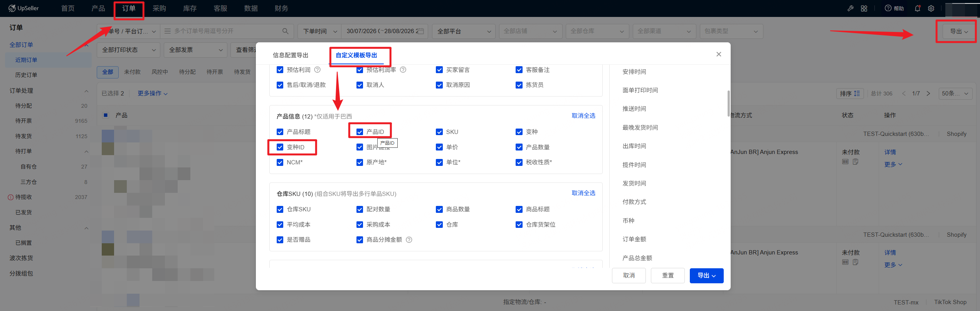The width and height of the screenshot is (980, 311).
Task: Open the 采购 top menu
Action: tap(159, 8)
